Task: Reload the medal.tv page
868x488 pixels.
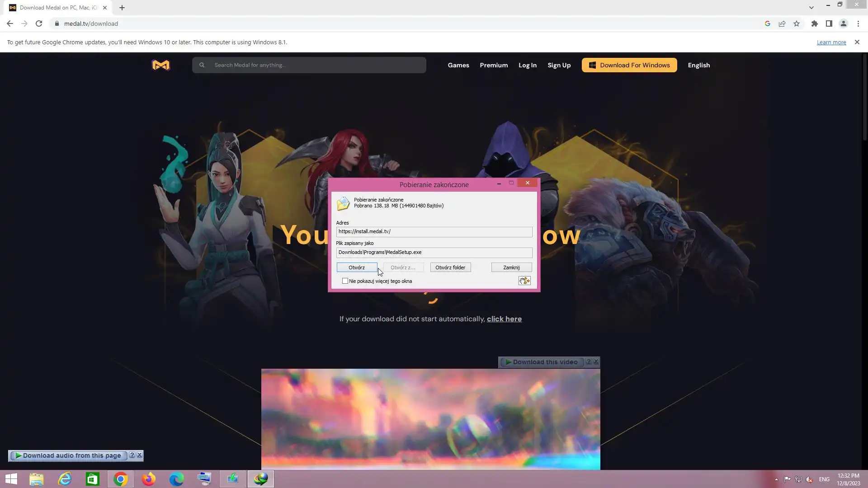Action: (x=39, y=23)
